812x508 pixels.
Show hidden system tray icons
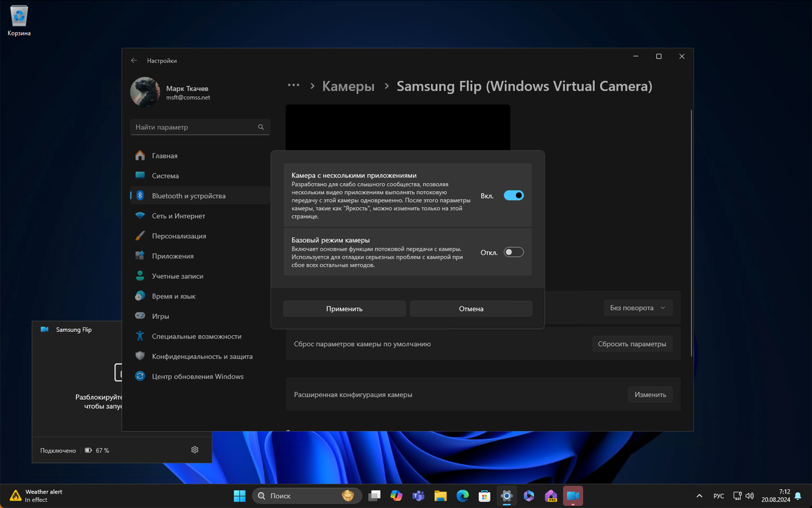pyautogui.click(x=699, y=496)
